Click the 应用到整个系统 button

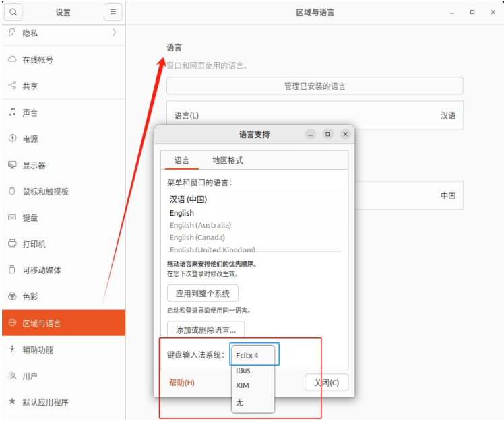(x=203, y=293)
